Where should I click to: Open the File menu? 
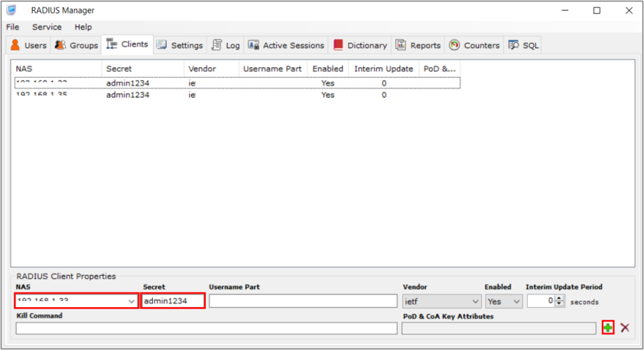coord(15,27)
